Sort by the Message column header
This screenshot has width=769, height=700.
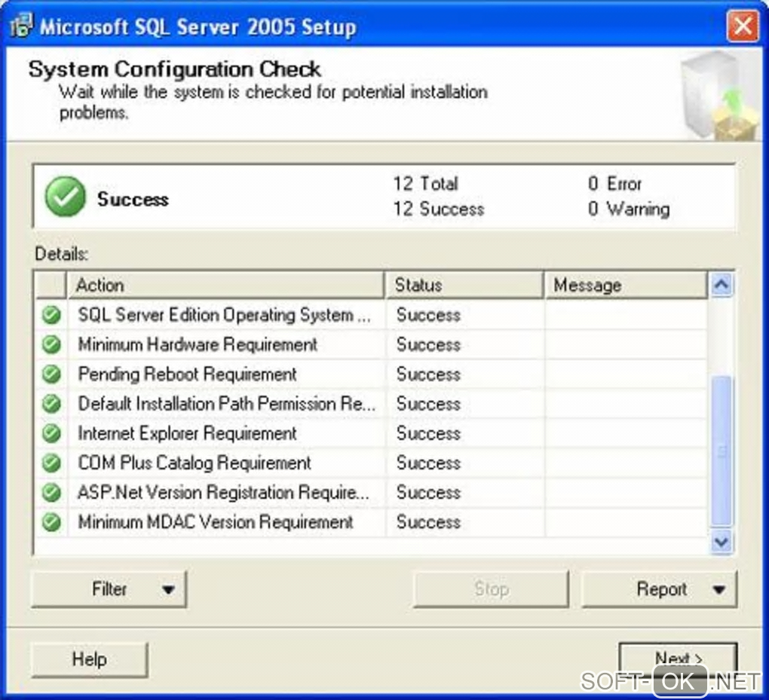click(x=626, y=285)
